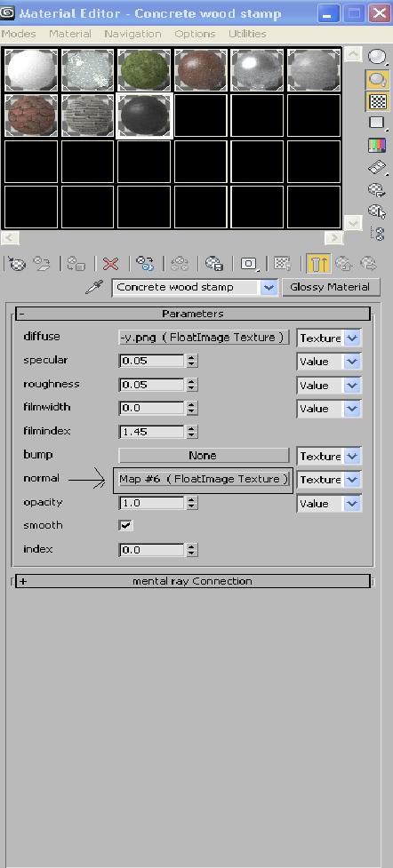Open the Modes menu
This screenshot has height=868, width=393.
click(x=19, y=34)
